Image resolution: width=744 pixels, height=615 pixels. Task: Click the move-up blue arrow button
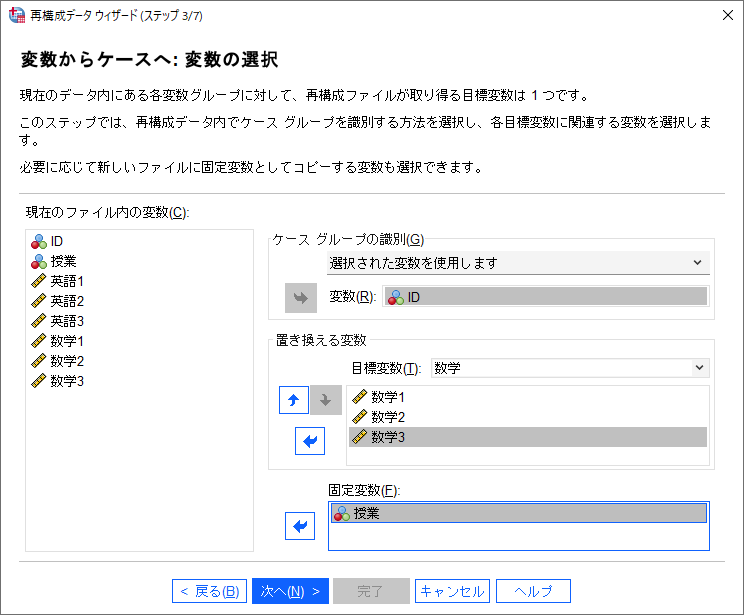point(293,400)
